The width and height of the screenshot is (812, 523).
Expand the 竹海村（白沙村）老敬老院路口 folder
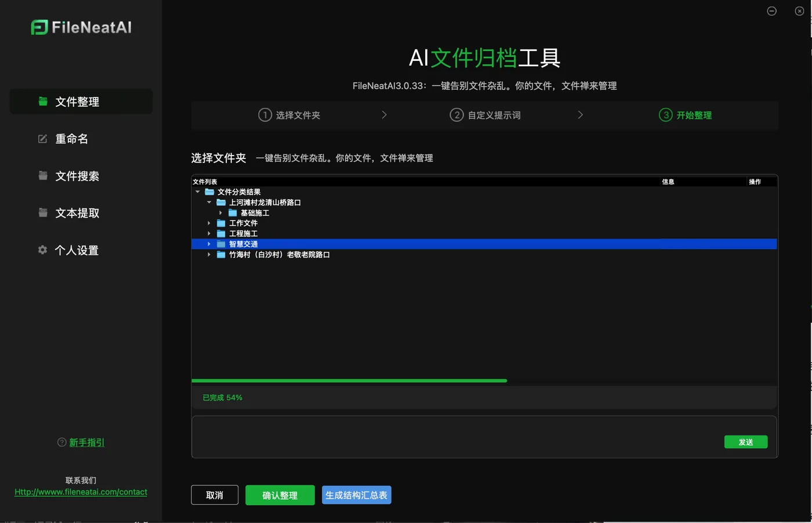[209, 254]
